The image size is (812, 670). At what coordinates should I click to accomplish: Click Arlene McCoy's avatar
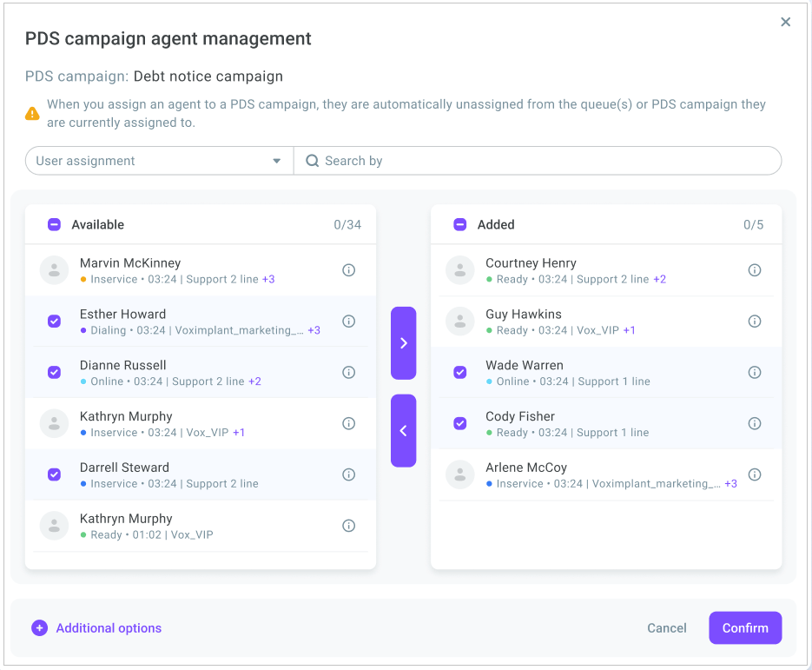pos(460,474)
